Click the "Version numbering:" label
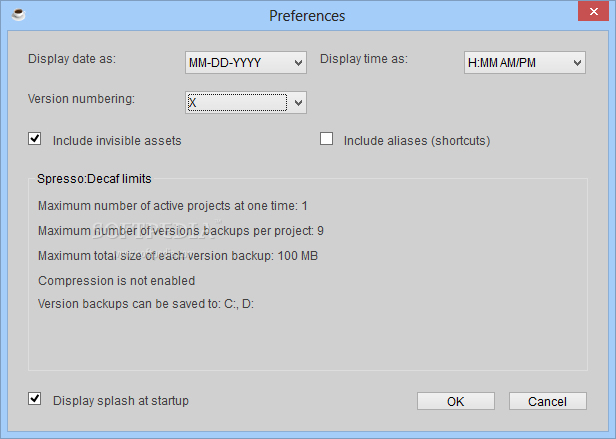This screenshot has height=439, width=616. [x=83, y=98]
